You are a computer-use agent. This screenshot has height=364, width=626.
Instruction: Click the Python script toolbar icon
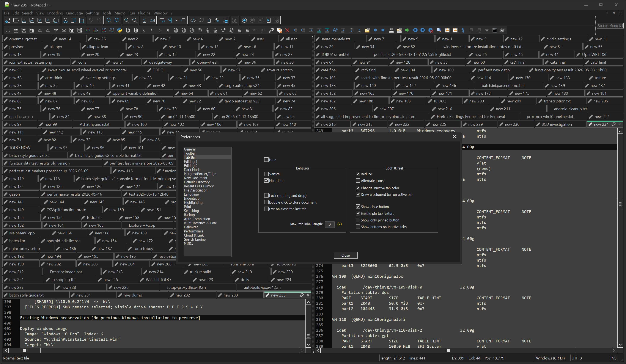(120, 30)
